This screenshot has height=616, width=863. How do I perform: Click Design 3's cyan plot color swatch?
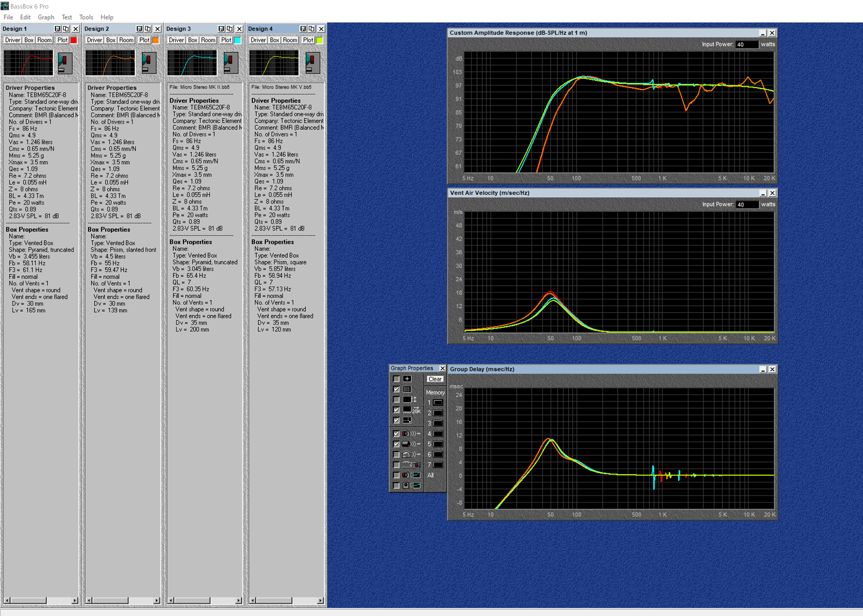point(238,40)
